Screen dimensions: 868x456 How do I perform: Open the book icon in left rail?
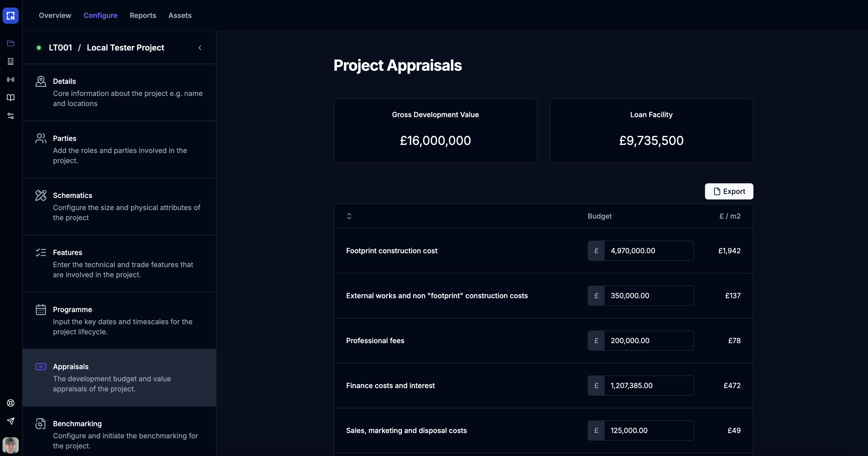[x=10, y=98]
